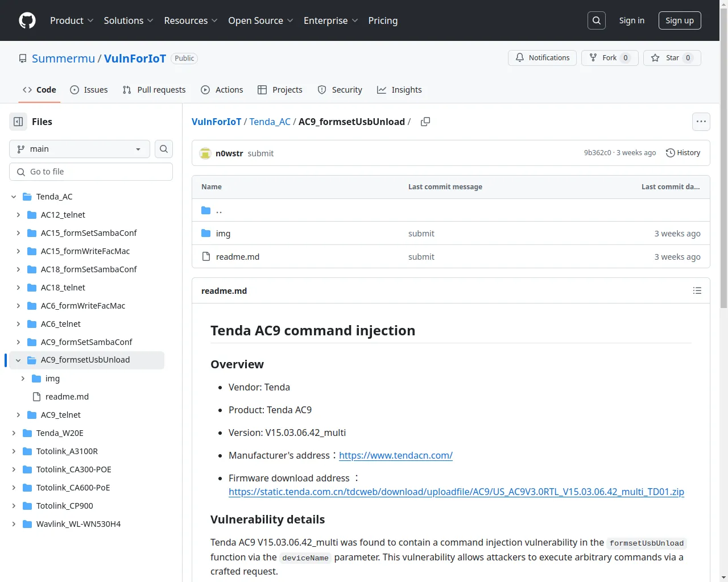Image resolution: width=728 pixels, height=582 pixels.
Task: Click the 'submit' commit message beside n0wstr
Action: [x=260, y=153]
